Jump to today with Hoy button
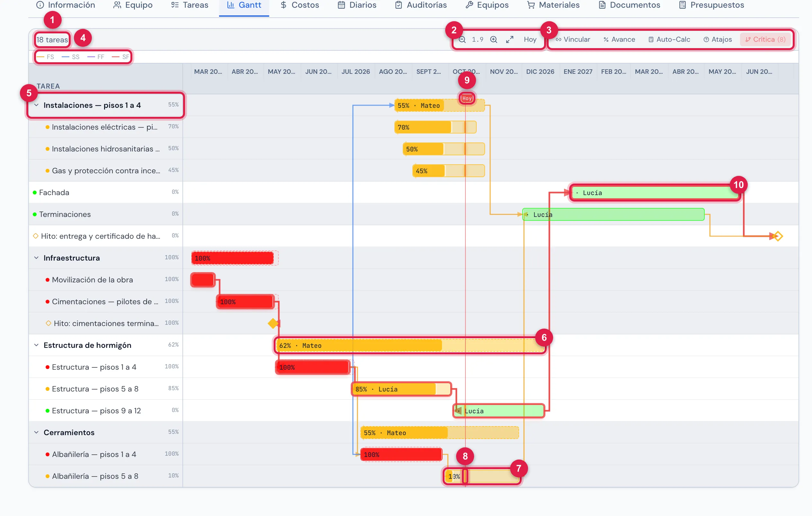This screenshot has width=812, height=516. (x=530, y=40)
